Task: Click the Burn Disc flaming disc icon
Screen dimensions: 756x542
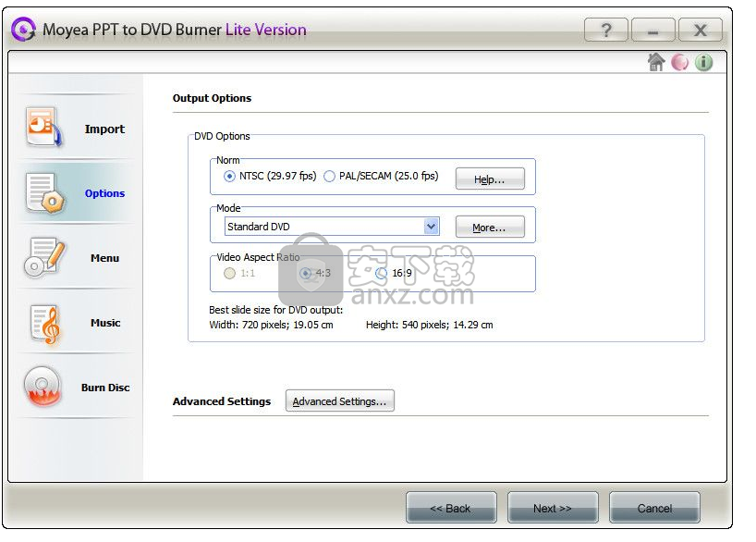Action: tap(43, 386)
